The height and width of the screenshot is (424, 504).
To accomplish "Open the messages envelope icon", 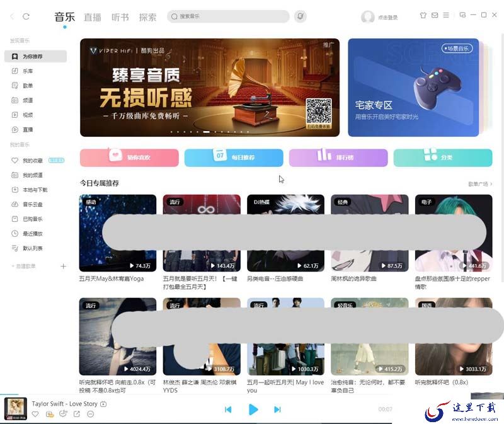I will [435, 15].
